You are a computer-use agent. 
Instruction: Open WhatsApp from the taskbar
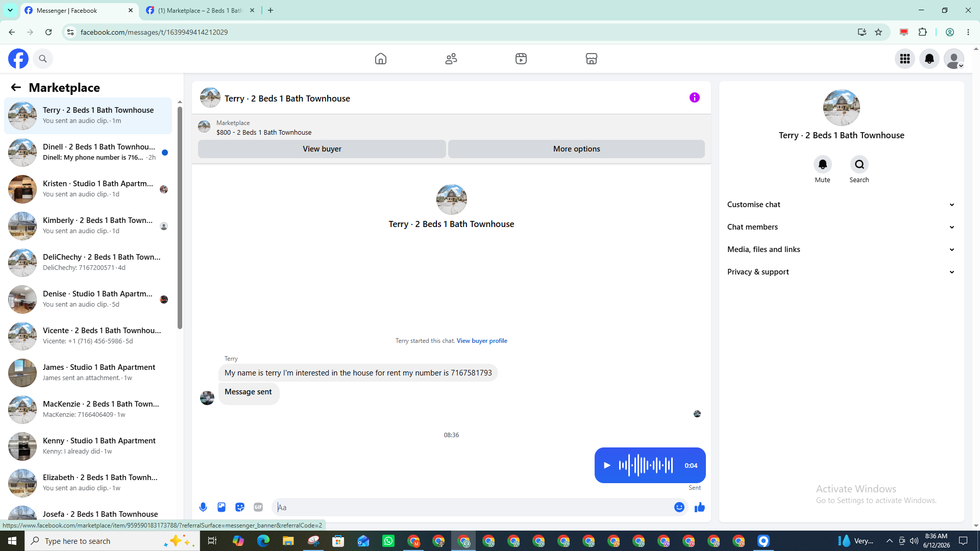[x=388, y=541]
